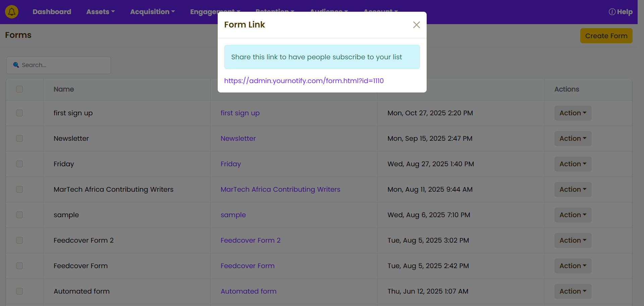Check the box for Feedcover Form row
This screenshot has width=644, height=306.
tap(19, 266)
